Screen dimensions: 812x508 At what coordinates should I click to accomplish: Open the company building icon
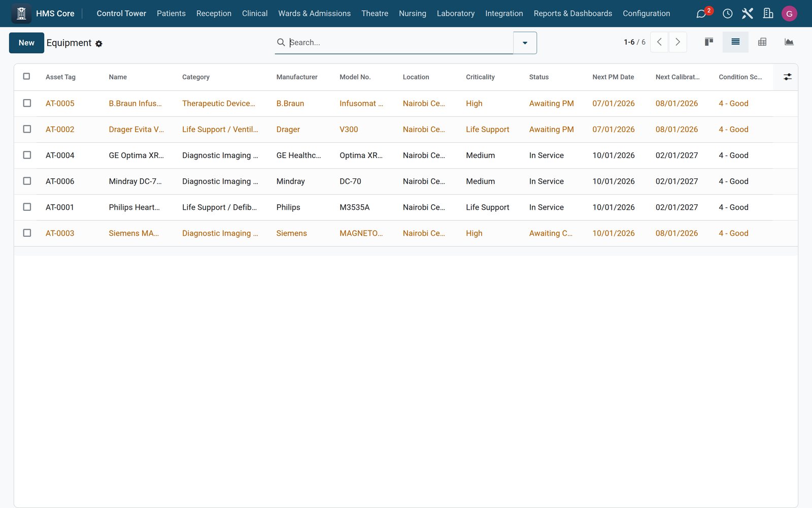pos(768,13)
